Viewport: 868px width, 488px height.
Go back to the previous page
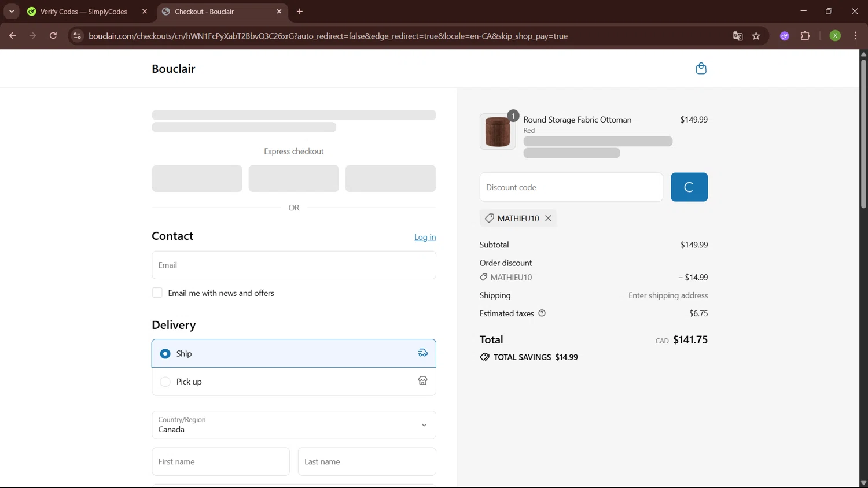click(12, 36)
